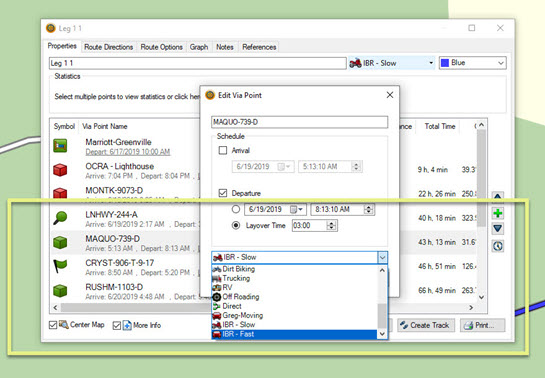
Task: Click the clock schedule icon
Action: pyautogui.click(x=498, y=246)
